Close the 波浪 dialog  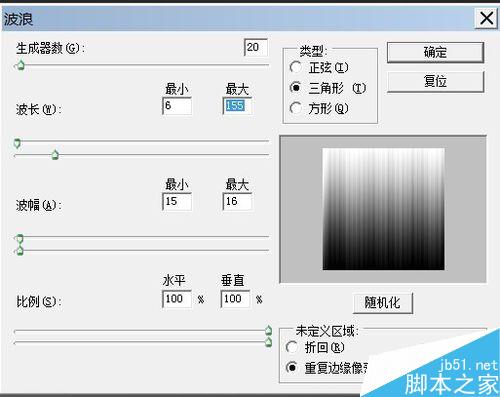click(486, 18)
